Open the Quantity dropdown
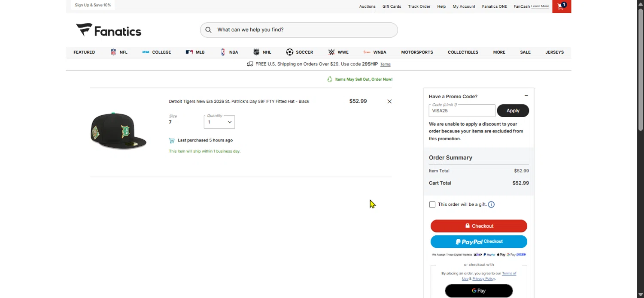This screenshot has height=298, width=644. (x=219, y=122)
